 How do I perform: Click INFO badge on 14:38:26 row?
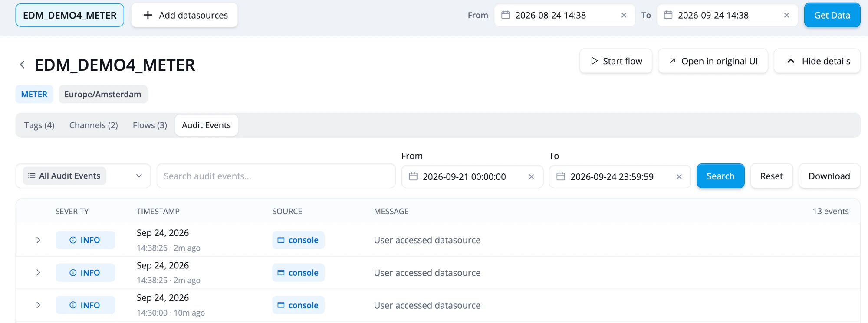(85, 240)
